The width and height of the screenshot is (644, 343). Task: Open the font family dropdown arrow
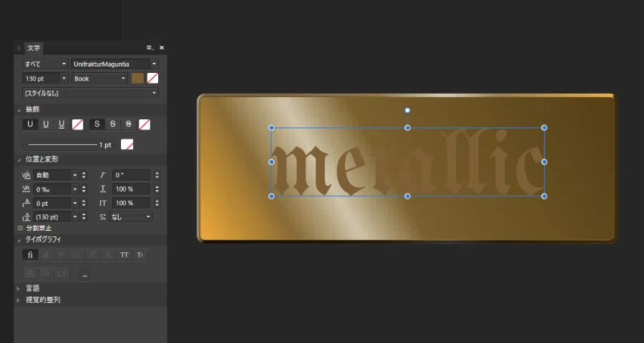(155, 64)
